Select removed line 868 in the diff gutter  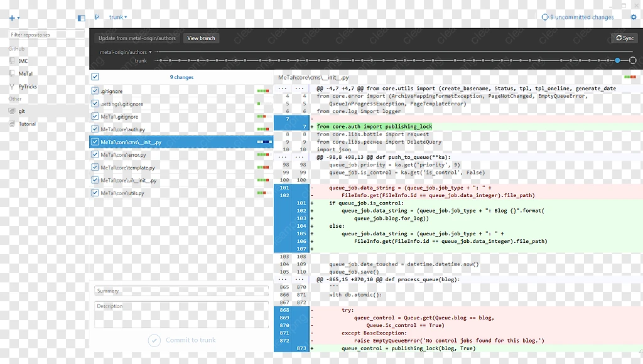point(284,310)
